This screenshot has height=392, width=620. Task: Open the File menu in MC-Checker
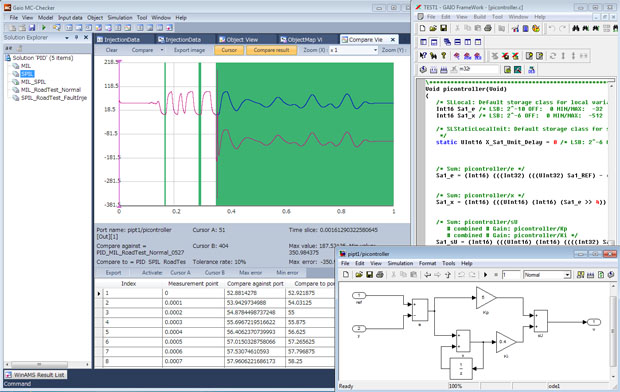click(14, 18)
